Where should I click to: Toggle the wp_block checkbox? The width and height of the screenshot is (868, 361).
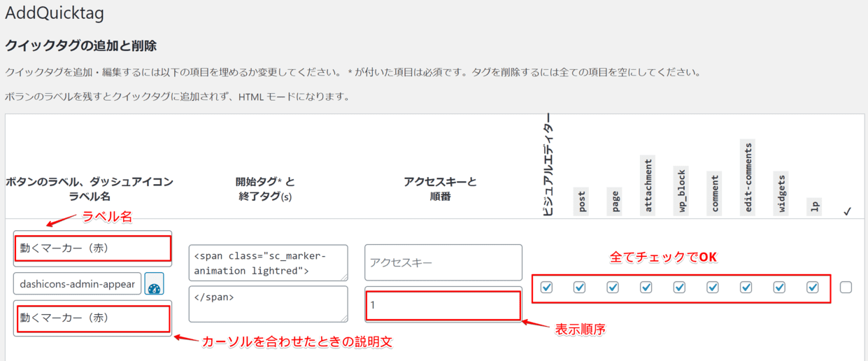click(x=679, y=287)
